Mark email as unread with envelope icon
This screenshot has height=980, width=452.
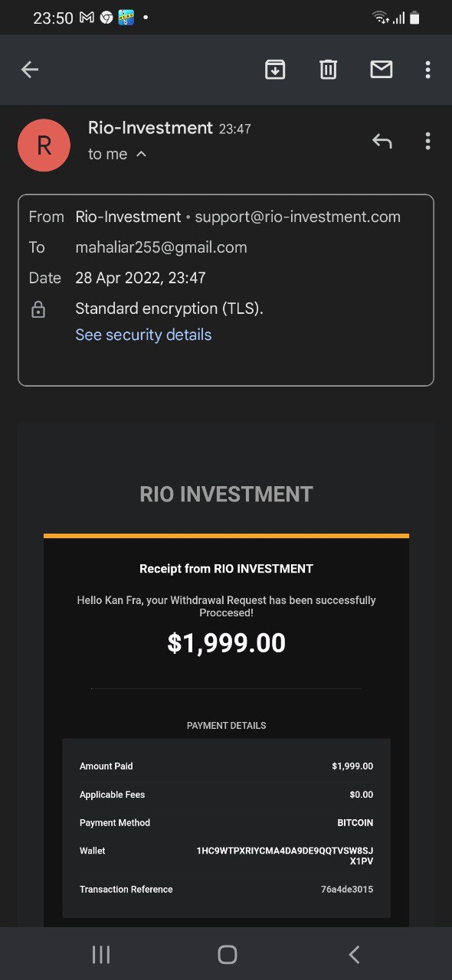tap(381, 70)
